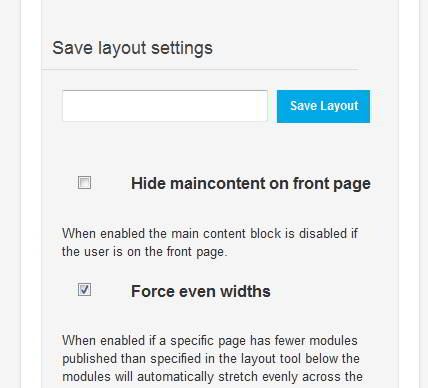Image resolution: width=428 pixels, height=388 pixels.
Task: Click the Force even widths label
Action: pos(201,292)
